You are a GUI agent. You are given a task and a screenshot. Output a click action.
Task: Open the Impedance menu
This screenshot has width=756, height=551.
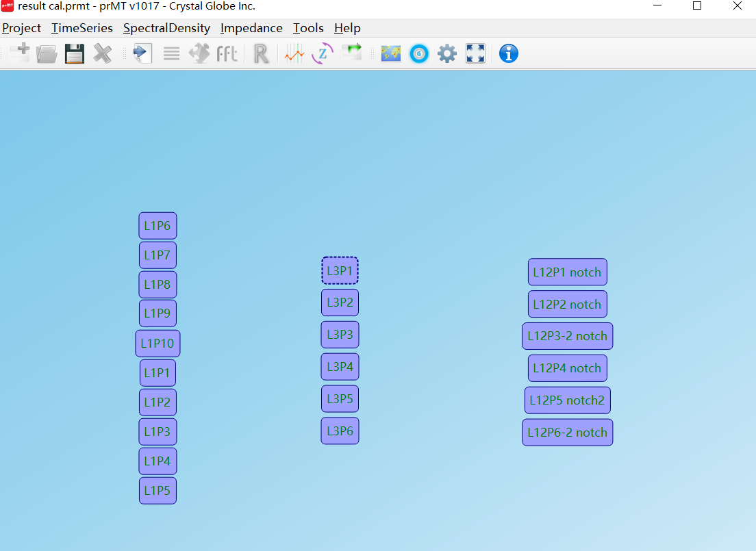tap(251, 28)
